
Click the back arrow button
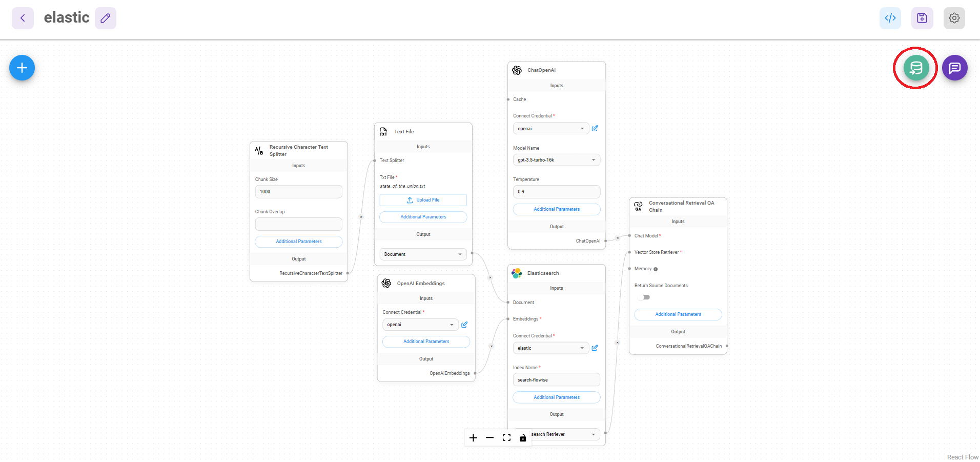[23, 18]
